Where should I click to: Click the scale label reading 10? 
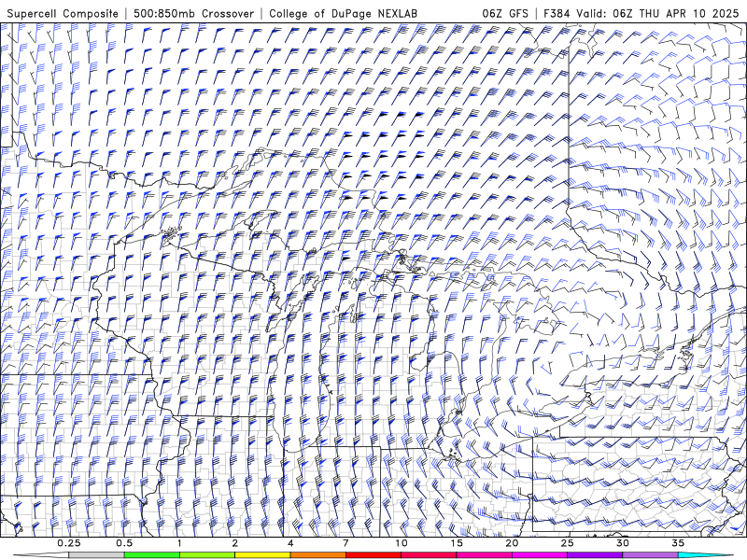click(402, 543)
